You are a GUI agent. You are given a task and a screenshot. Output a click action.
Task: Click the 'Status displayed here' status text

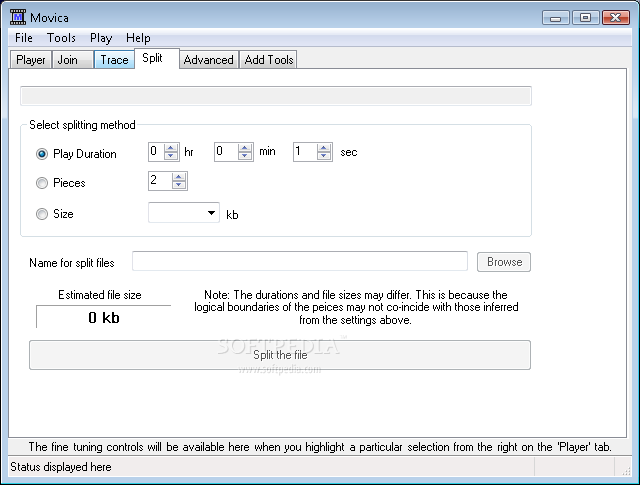coord(61,467)
